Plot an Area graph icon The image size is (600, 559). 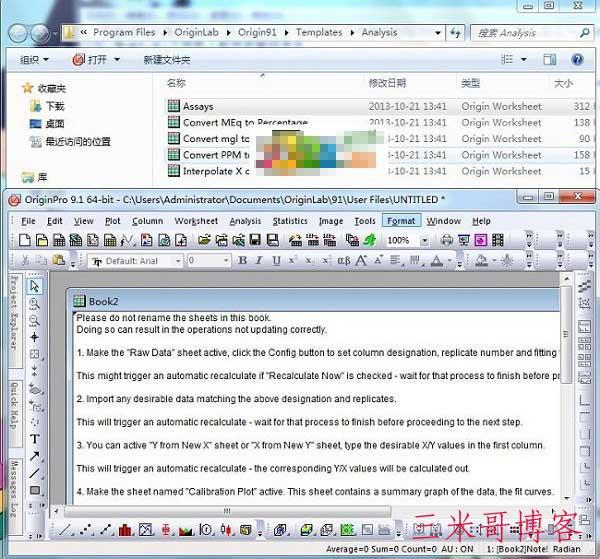[186, 530]
